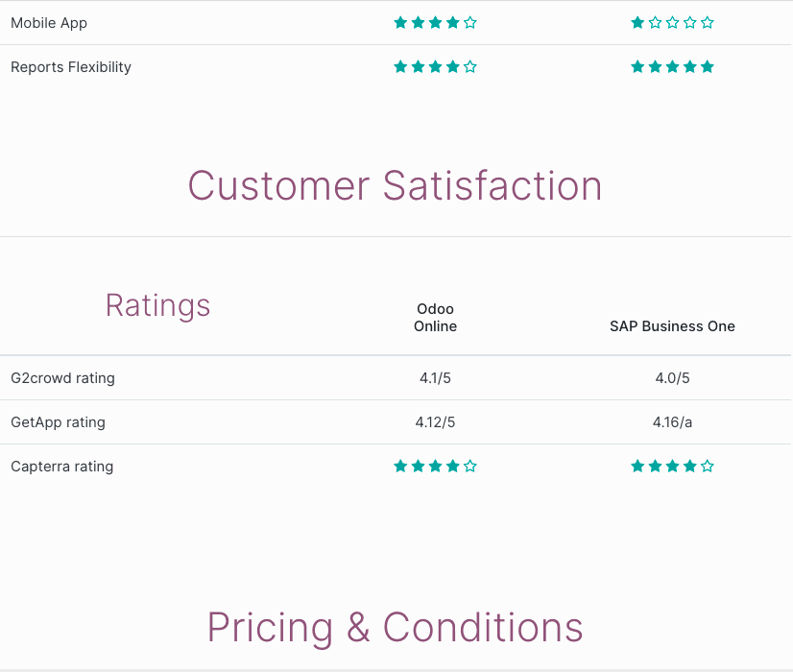Click the Pricing & Conditions heading
Screen dimensions: 793x672
tap(395, 628)
